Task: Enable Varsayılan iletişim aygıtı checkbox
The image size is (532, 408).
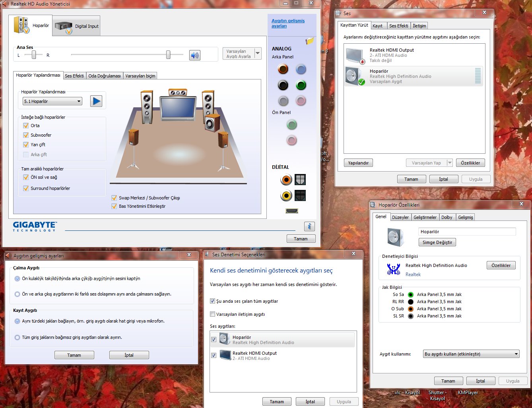Action: click(212, 314)
